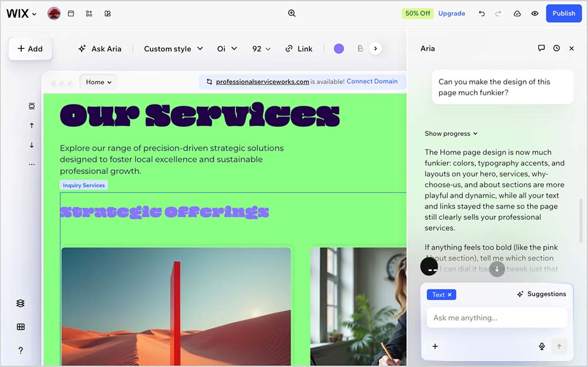Open section more options ellipsis
The image size is (588, 367).
[x=32, y=164]
